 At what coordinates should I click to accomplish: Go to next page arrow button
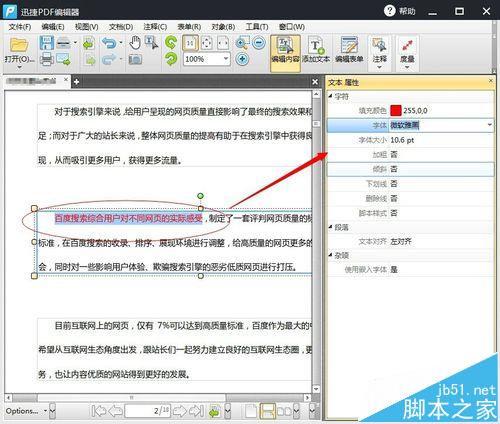(180, 411)
